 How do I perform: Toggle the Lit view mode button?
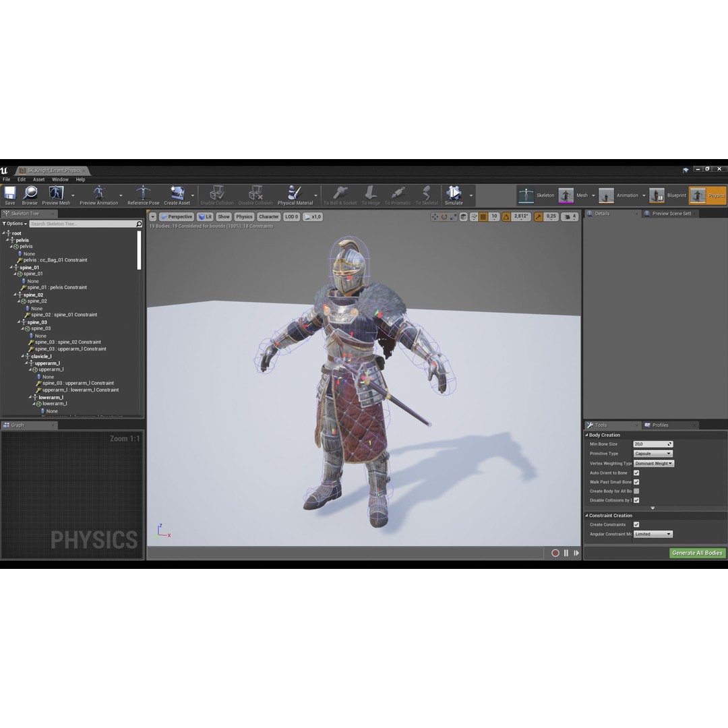(x=205, y=217)
